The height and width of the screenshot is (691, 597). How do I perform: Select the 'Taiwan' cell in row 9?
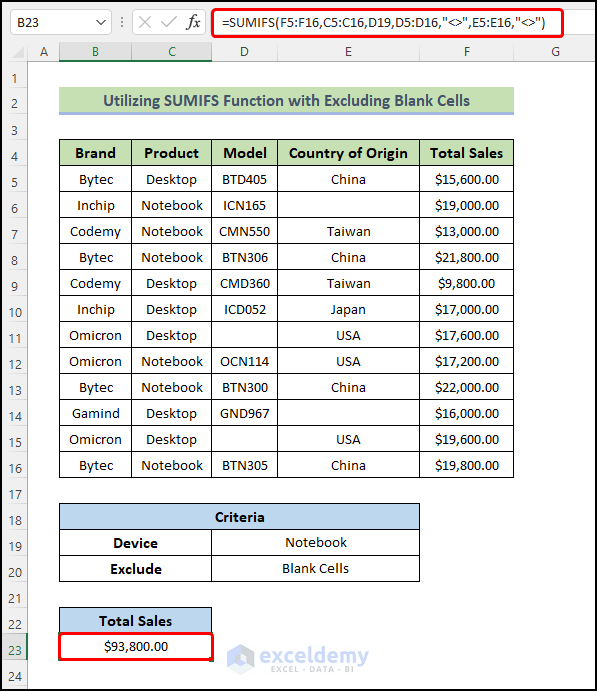coord(349,283)
